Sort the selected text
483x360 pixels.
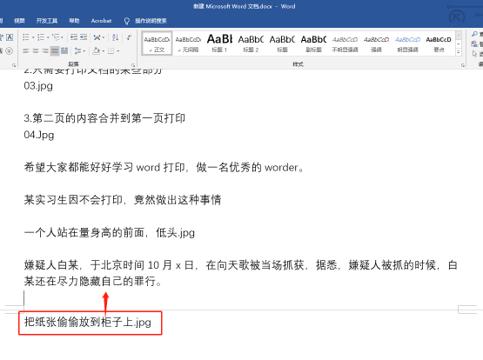pos(115,37)
